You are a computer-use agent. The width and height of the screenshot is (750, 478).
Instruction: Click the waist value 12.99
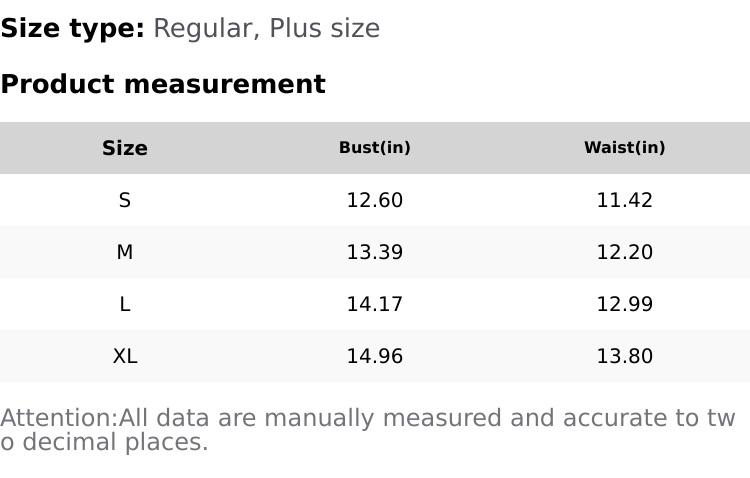click(624, 304)
